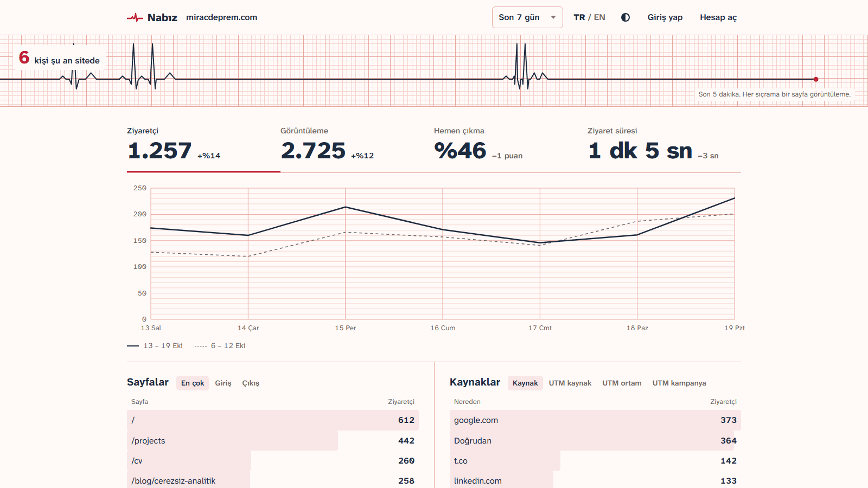This screenshot has height=488, width=868.
Task: Open the Son 7 gün period dropdown
Action: (527, 17)
